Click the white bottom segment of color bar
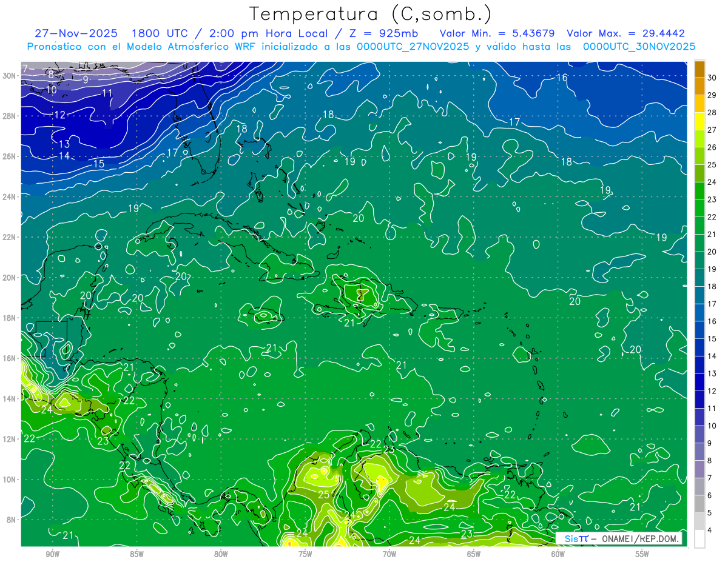The width and height of the screenshot is (728, 562). [x=699, y=538]
